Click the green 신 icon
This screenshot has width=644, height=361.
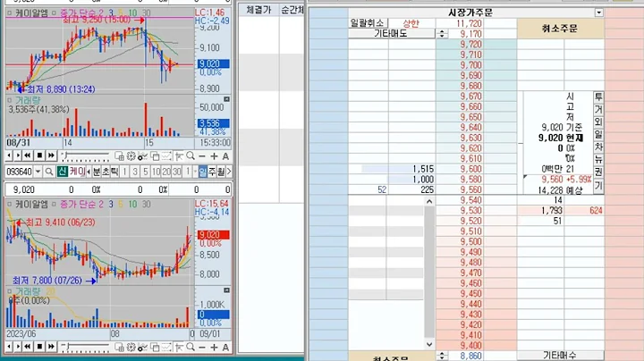62,172
